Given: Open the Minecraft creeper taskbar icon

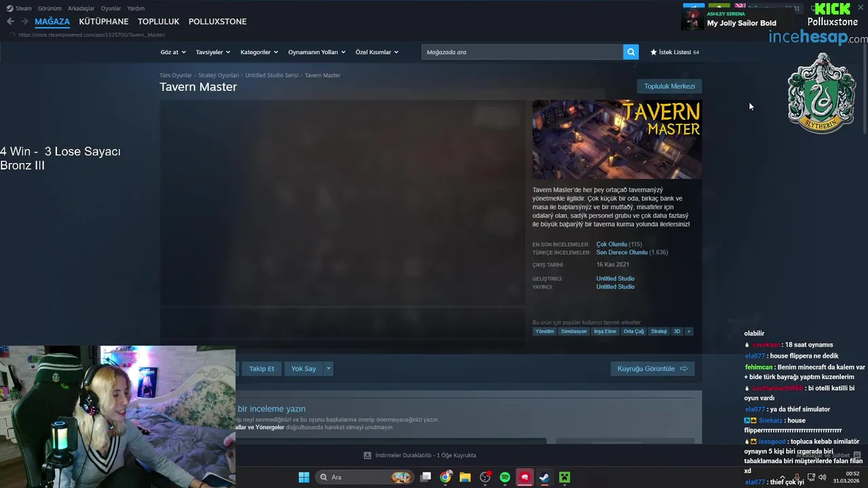Looking at the screenshot, I should (564, 477).
